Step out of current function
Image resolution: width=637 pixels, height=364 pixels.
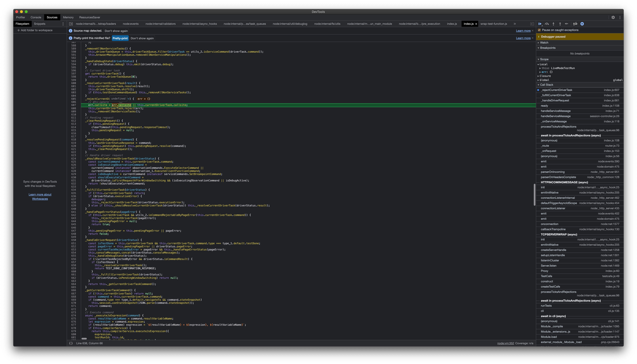(x=560, y=24)
